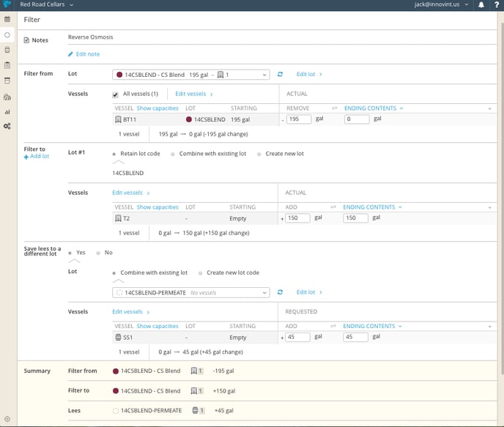The image size is (504, 427).
Task: Click the bottom-left circular sidebar icon
Action: click(x=7, y=419)
